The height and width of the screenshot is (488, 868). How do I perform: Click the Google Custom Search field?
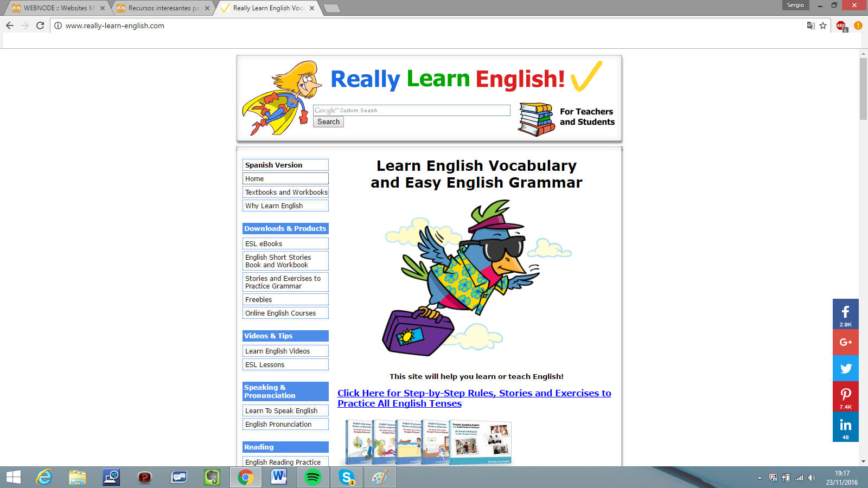(412, 111)
